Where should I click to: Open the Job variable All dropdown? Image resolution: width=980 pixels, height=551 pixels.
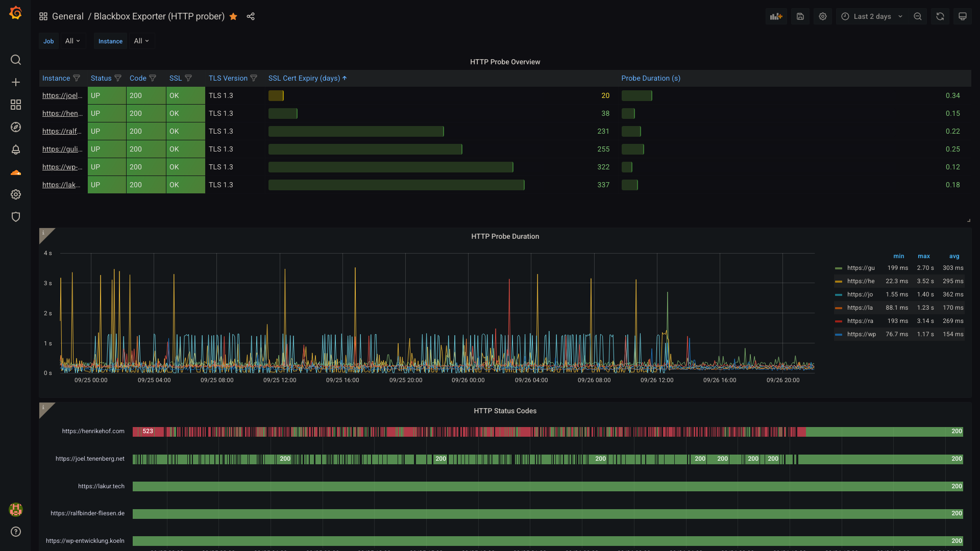click(73, 41)
